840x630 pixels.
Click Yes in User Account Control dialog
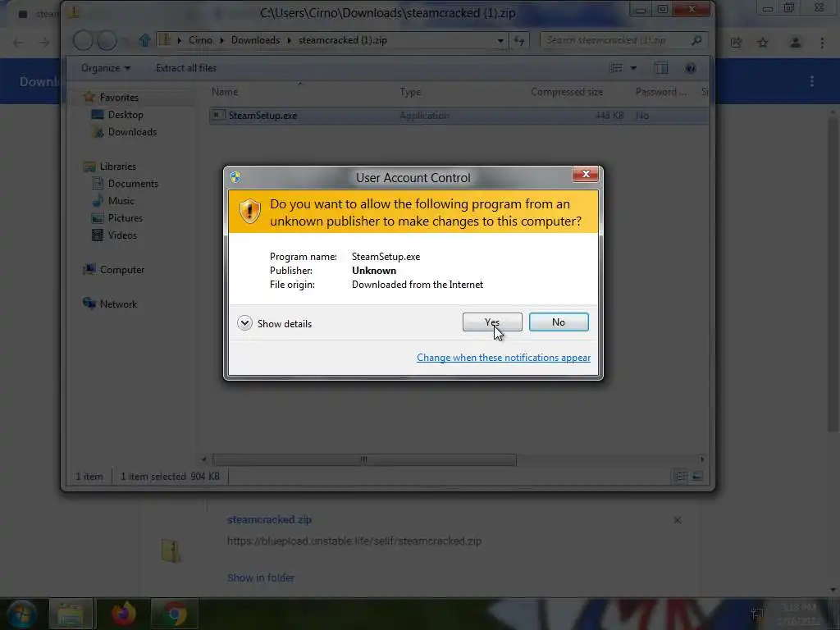(x=492, y=322)
